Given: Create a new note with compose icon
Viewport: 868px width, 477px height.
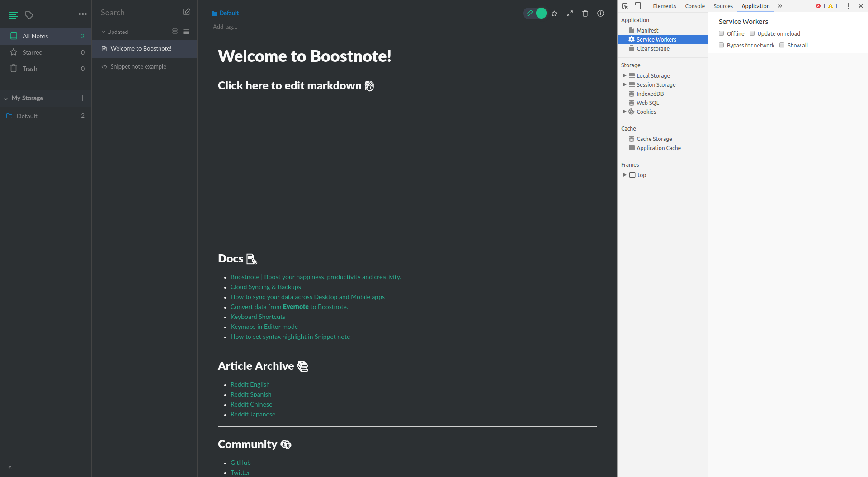Looking at the screenshot, I should pyautogui.click(x=186, y=12).
